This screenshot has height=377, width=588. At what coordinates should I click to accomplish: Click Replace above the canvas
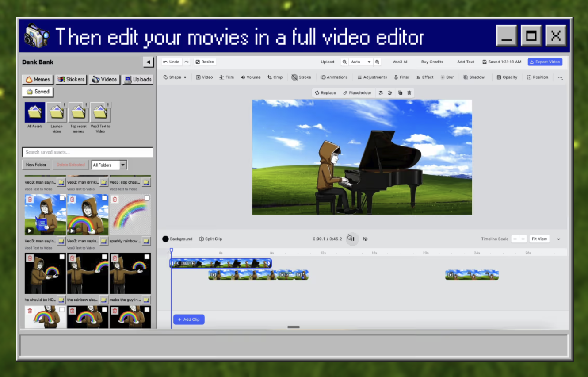pyautogui.click(x=325, y=93)
